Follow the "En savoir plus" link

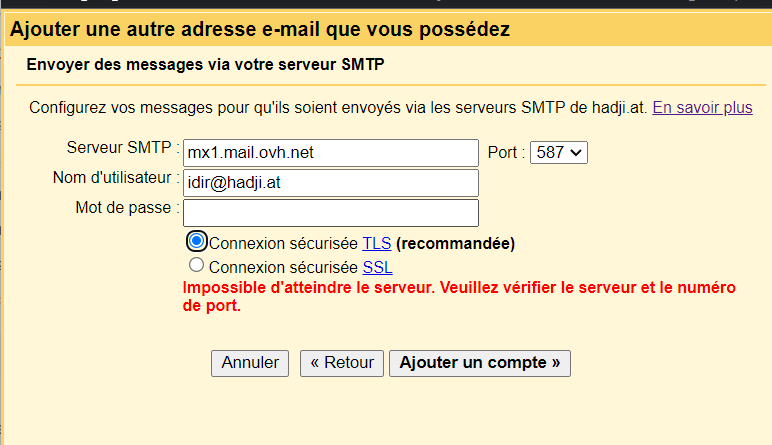pos(702,107)
